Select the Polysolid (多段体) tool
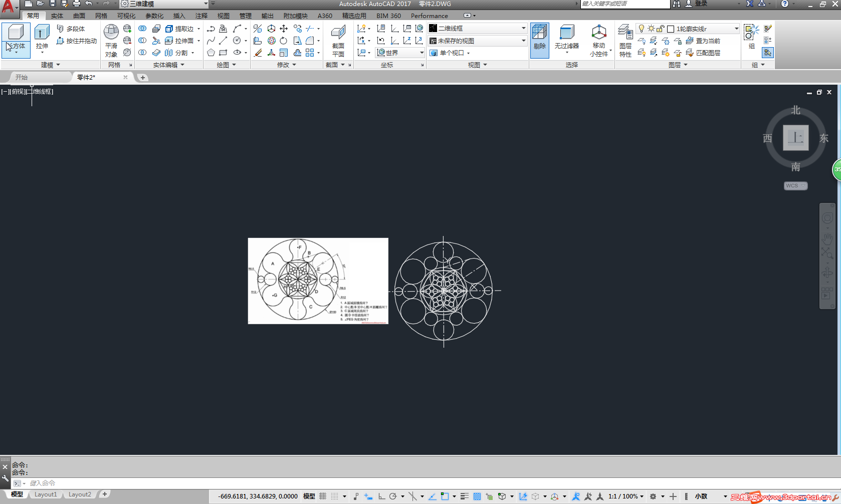The image size is (841, 504). [71, 29]
